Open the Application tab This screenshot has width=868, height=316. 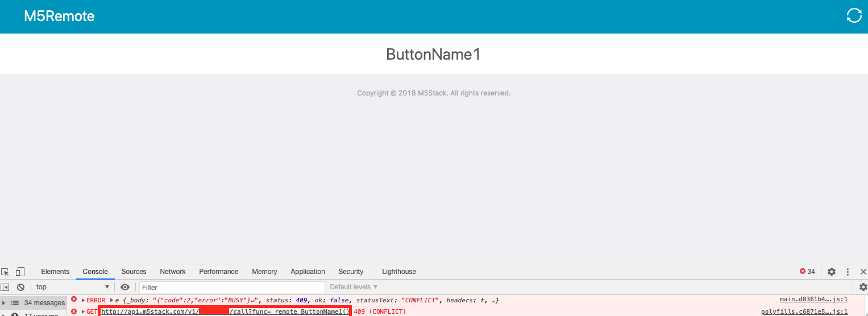(308, 272)
